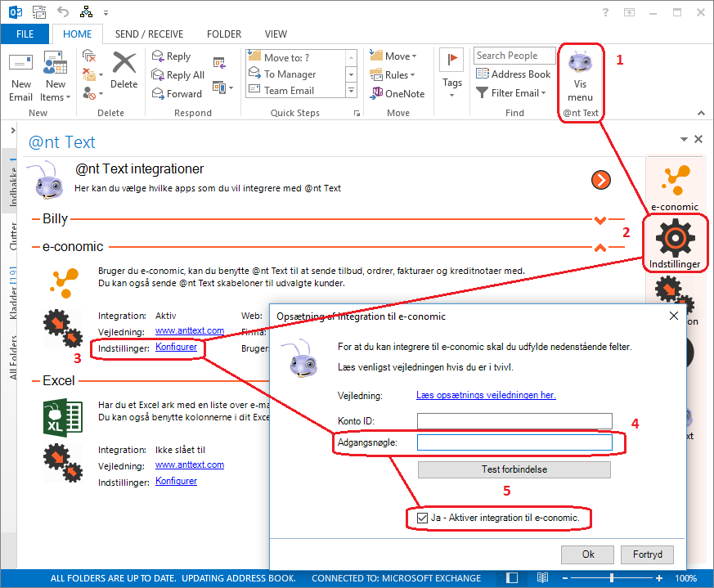This screenshot has height=588, width=714.
Task: Click the 100% zoom level
Action: [685, 578]
